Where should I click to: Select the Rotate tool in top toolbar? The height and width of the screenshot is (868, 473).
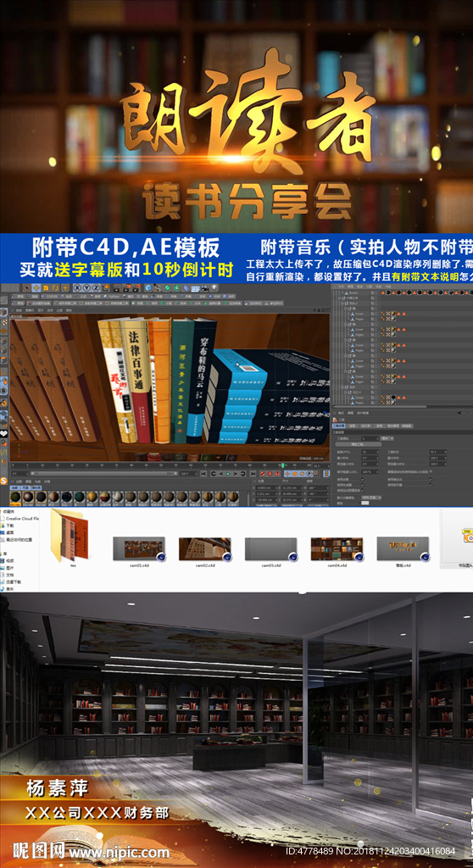point(55,288)
